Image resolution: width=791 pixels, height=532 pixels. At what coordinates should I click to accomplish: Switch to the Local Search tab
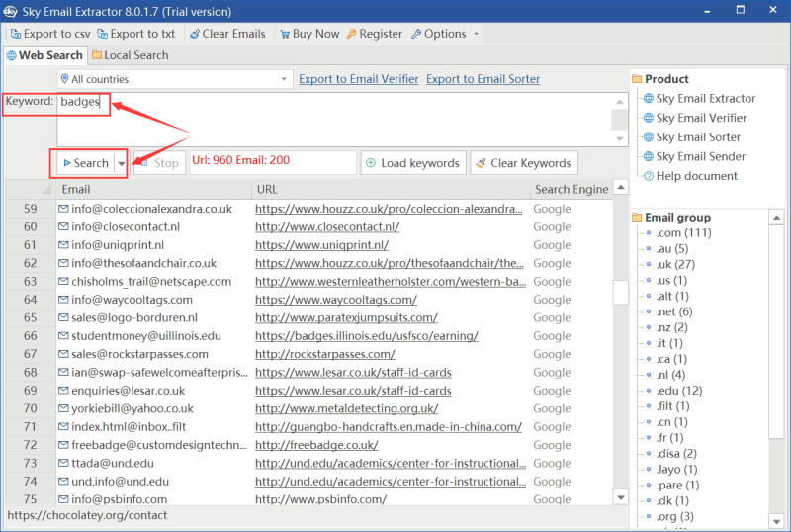[x=131, y=55]
